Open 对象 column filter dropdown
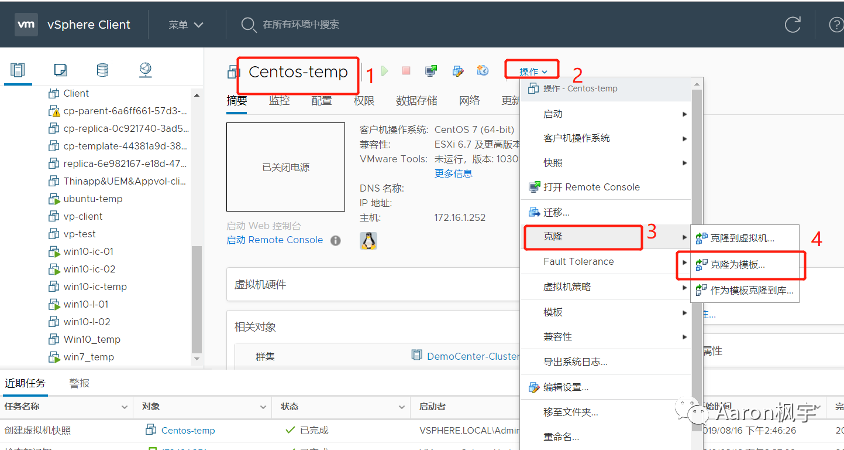844x450 pixels. (x=263, y=407)
